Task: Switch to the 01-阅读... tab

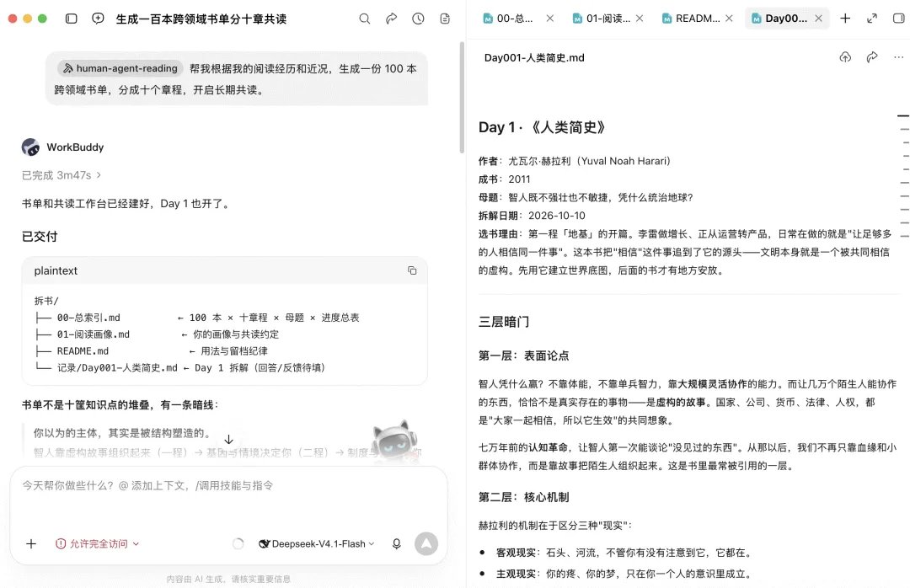Action: pos(602,19)
